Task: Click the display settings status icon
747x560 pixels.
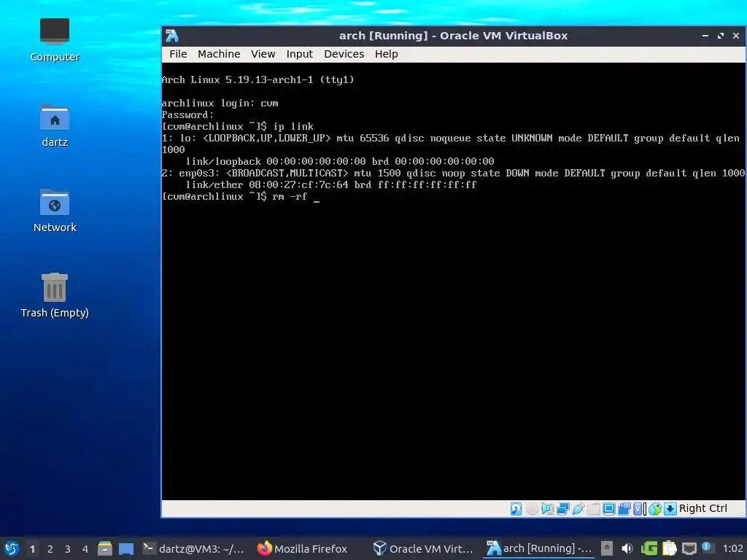Action: pyautogui.click(x=608, y=508)
